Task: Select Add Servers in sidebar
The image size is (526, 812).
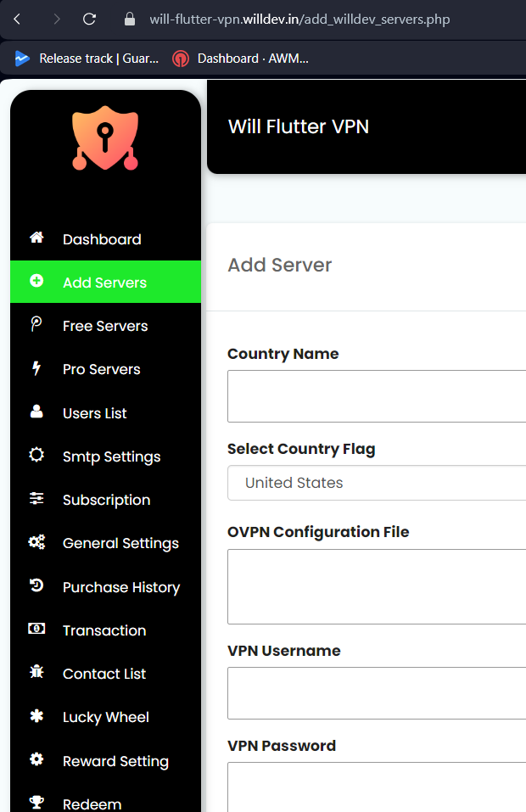Action: [105, 283]
